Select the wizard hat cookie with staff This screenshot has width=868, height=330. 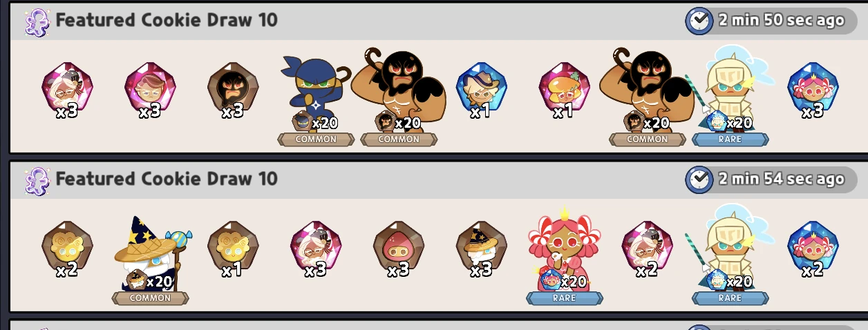tap(150, 253)
